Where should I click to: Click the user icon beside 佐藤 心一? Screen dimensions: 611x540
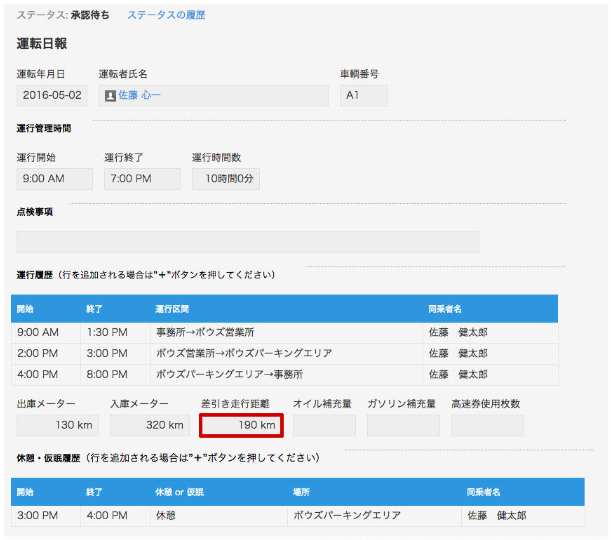[x=110, y=96]
